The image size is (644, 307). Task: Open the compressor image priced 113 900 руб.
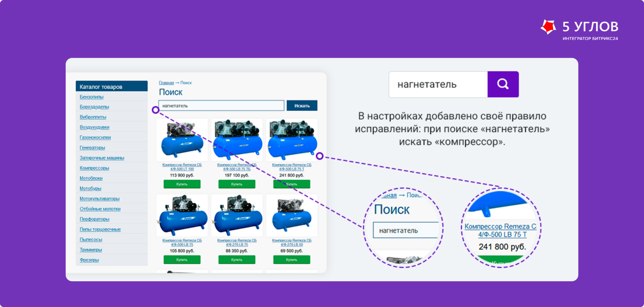(x=182, y=140)
